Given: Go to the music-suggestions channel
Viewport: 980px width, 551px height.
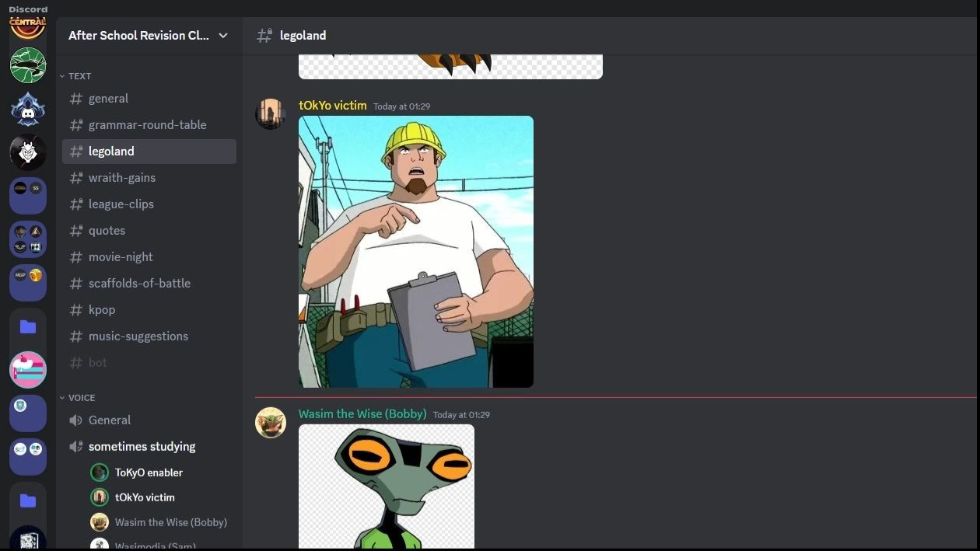Looking at the screenshot, I should [149, 336].
